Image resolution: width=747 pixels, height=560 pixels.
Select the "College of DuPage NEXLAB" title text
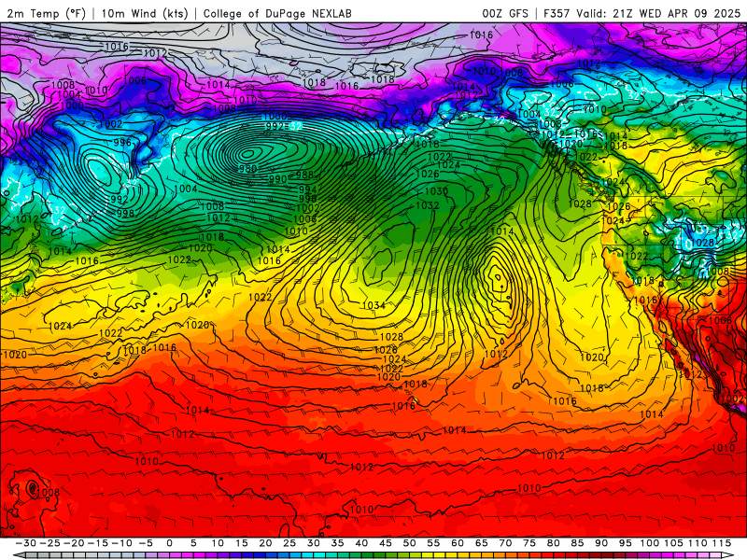click(x=277, y=13)
